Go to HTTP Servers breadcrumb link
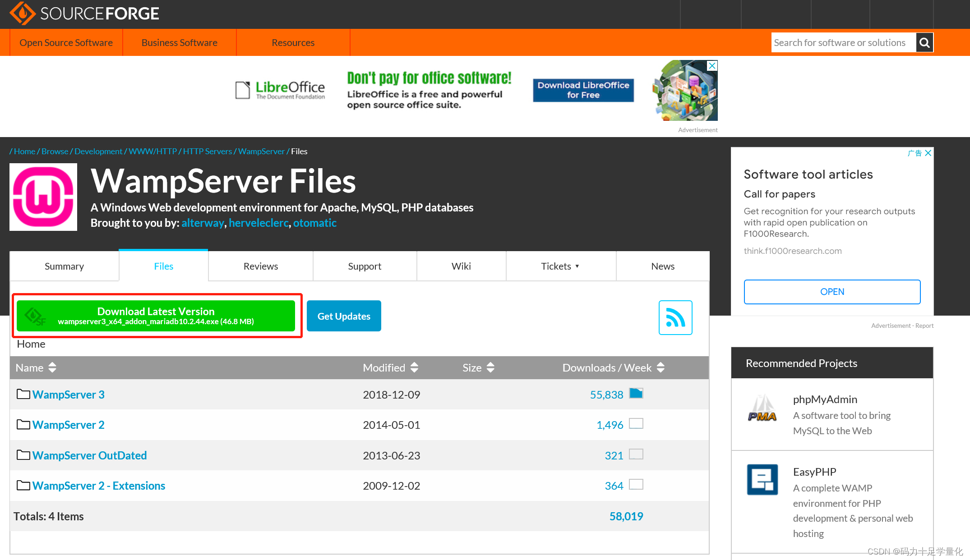 [x=208, y=151]
